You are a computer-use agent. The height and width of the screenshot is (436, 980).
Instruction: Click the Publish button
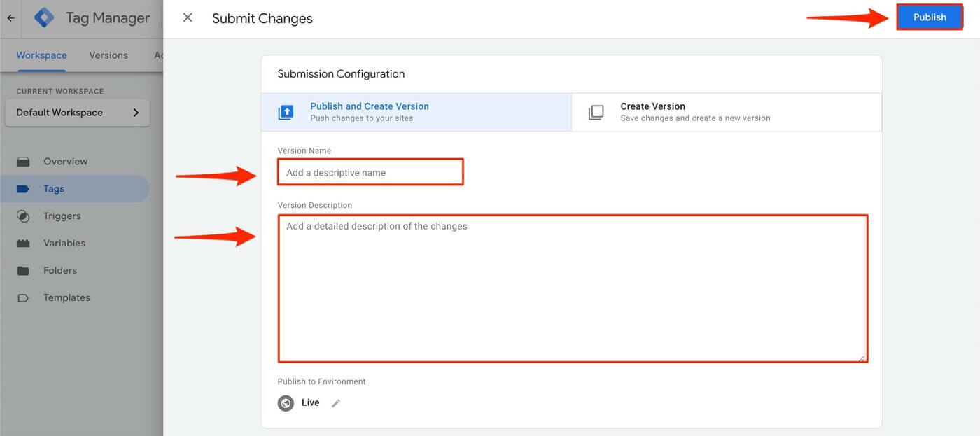pos(930,17)
